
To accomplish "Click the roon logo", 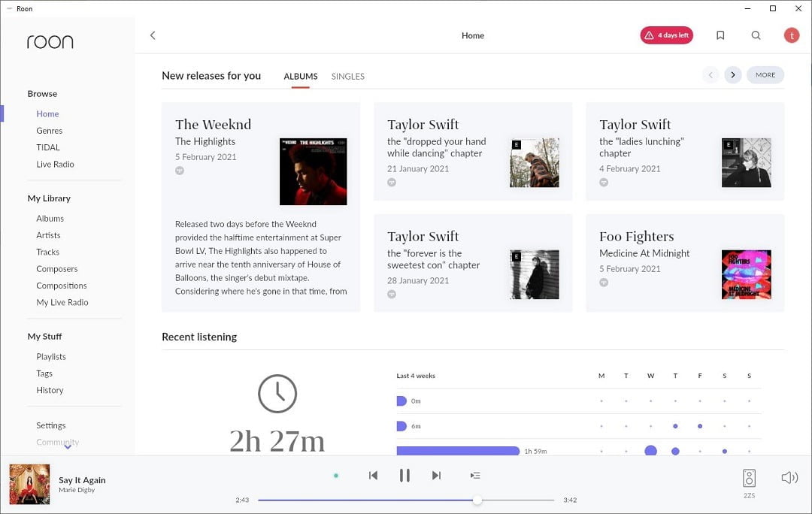I will pos(50,41).
